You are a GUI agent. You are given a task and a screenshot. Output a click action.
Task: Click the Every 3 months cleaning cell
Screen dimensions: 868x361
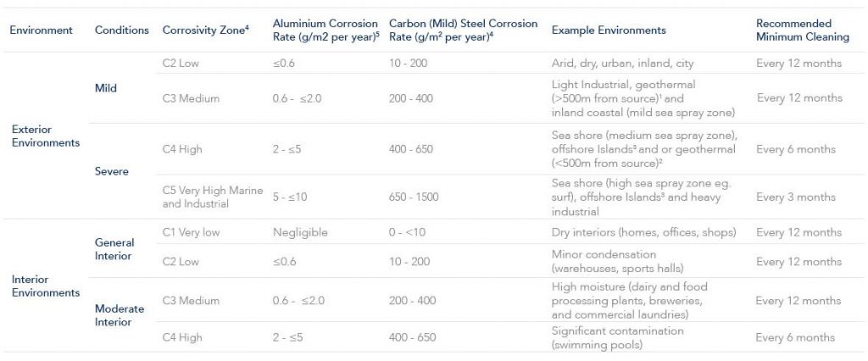tap(796, 197)
